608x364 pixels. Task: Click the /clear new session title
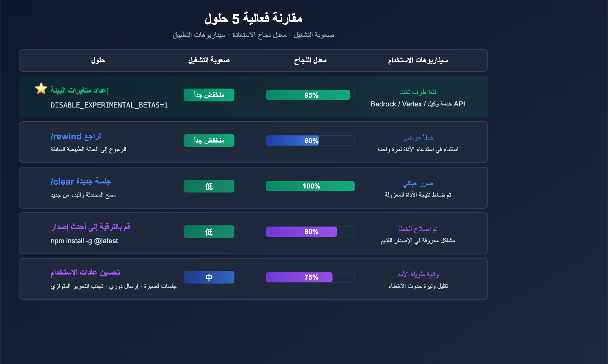[81, 182]
